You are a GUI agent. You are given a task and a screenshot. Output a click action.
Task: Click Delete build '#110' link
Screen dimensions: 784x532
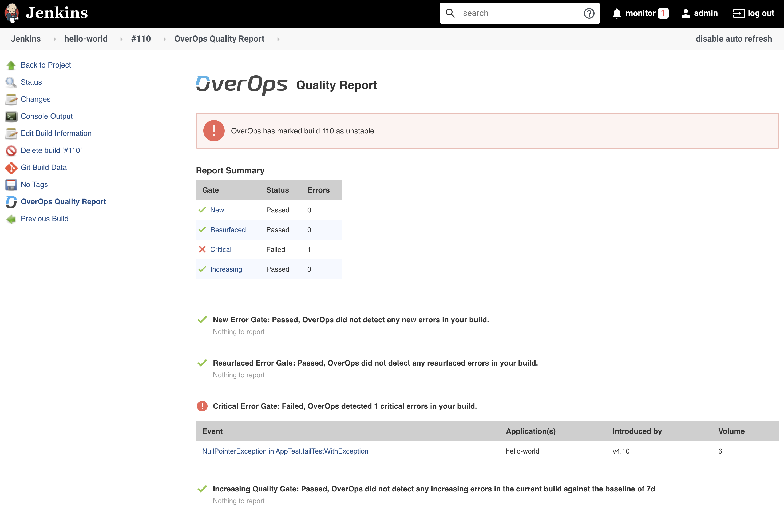[51, 150]
